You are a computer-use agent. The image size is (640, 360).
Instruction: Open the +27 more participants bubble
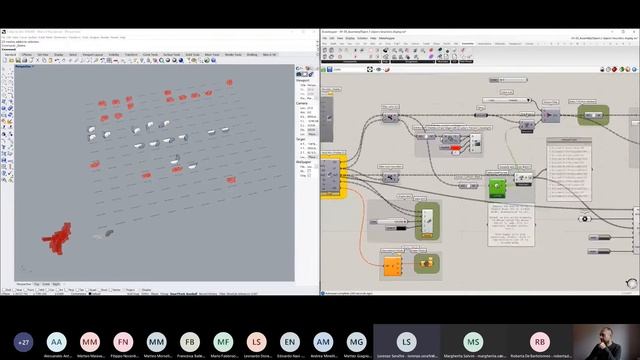[23, 342]
